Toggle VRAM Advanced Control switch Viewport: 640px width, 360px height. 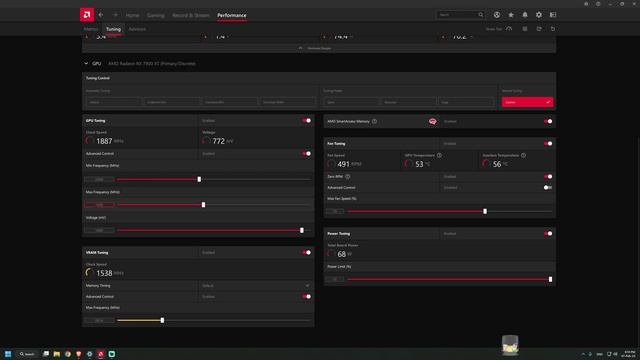point(307,296)
